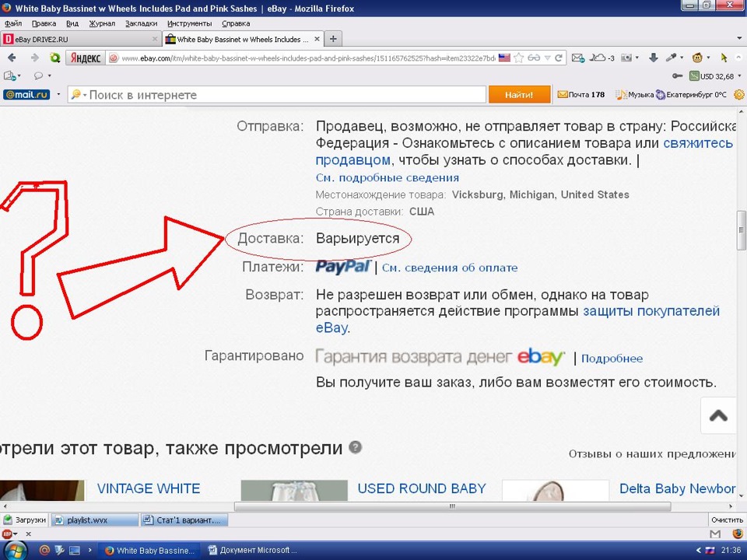The width and height of the screenshot is (747, 560).
Task: Open the Инструменты menu
Action: click(x=189, y=23)
